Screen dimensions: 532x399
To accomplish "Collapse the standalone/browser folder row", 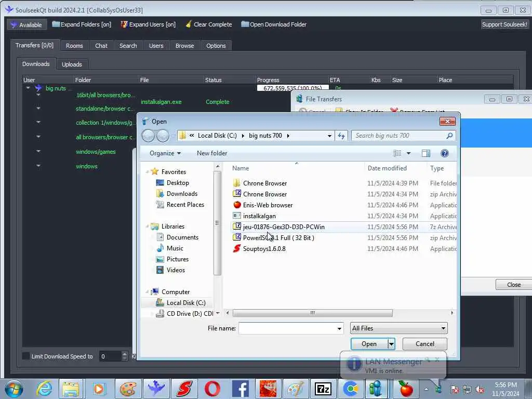I will (x=38, y=109).
